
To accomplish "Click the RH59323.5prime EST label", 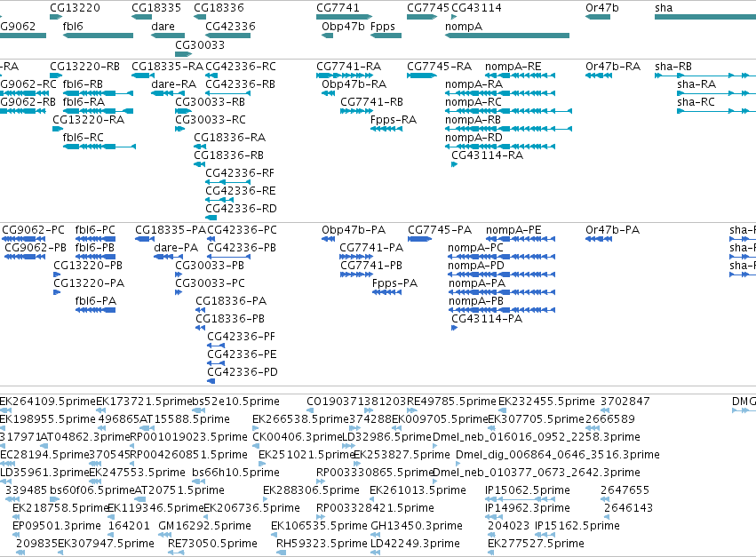I will (322, 544).
